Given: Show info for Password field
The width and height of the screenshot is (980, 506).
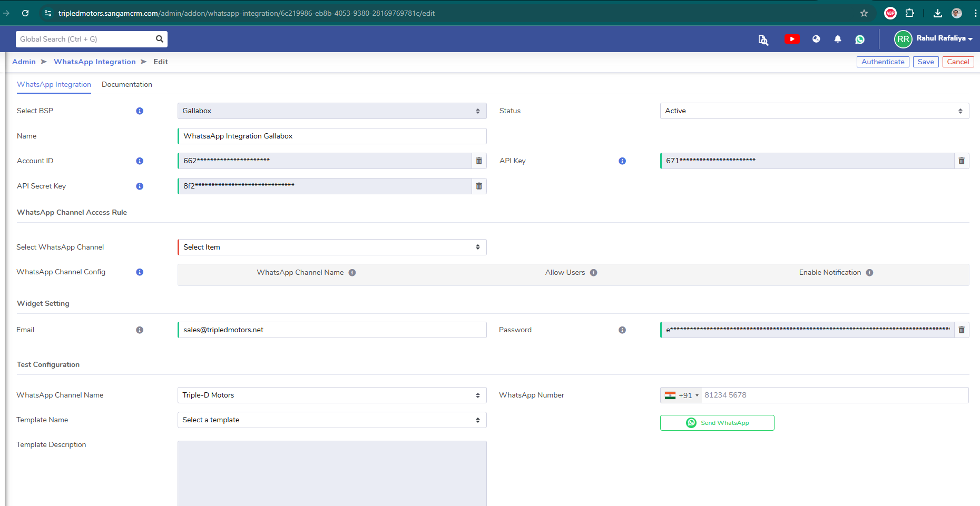Looking at the screenshot, I should (x=622, y=330).
